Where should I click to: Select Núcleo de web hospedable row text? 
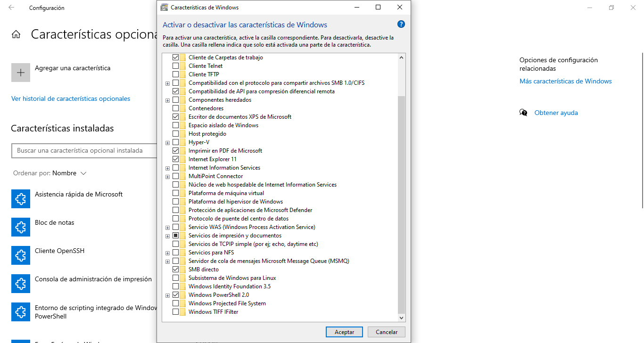tap(263, 185)
